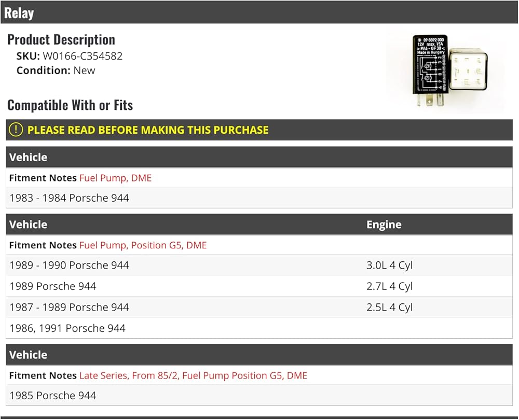Select the 1986, 1991 Porsche 944 row
Screen dimensions: 519x420
[x=259, y=328]
